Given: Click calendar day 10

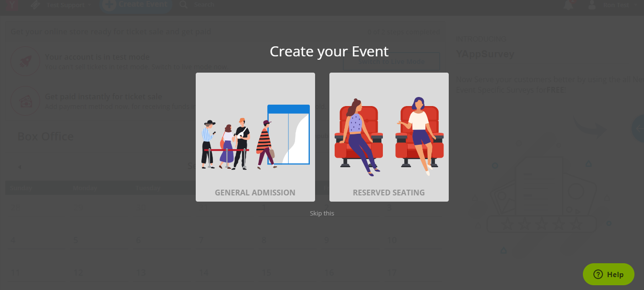Looking at the screenshot, I should coord(391,240).
